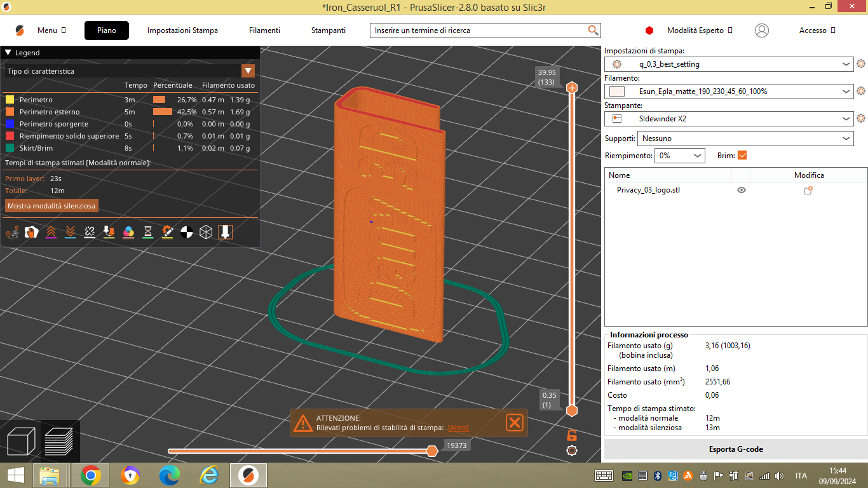Toggle travel moves visibility in legend toolbar
Screen dimensions: 868x488
coord(12,233)
